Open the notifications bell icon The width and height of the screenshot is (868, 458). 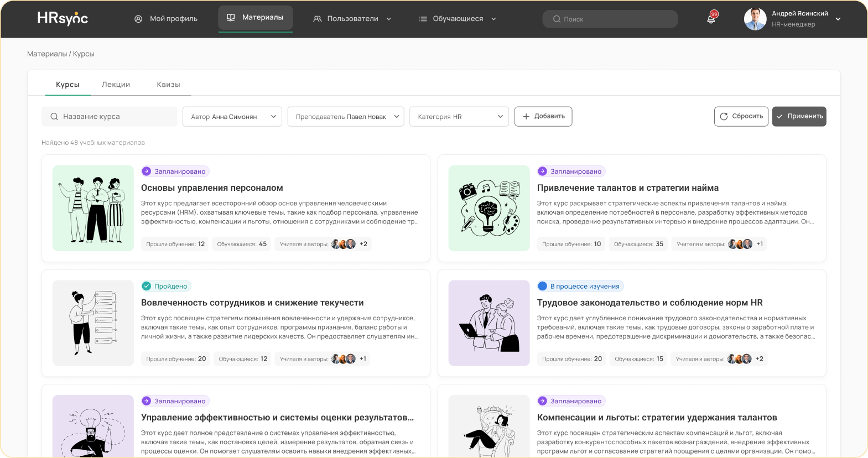tap(711, 19)
